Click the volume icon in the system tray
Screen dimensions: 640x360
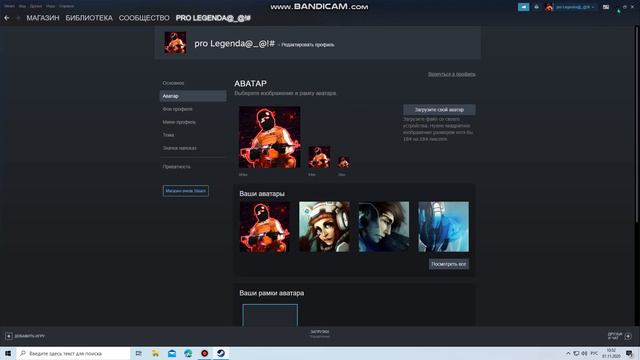coord(584,353)
